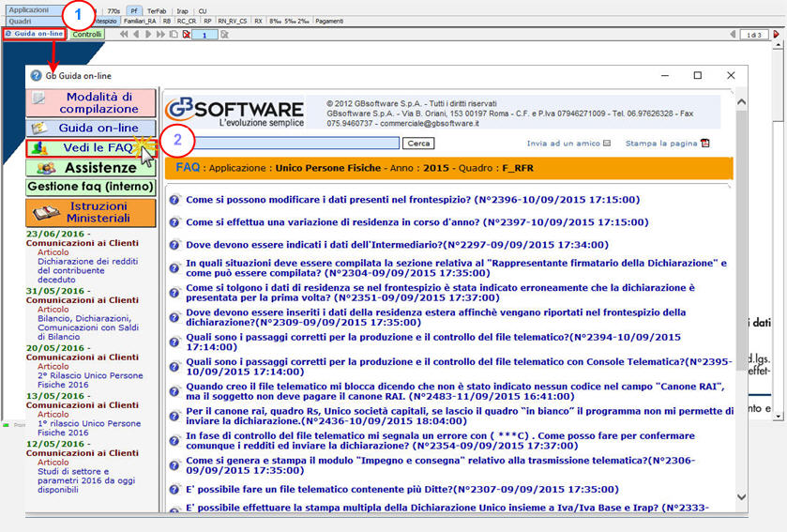Click the red next-page arrow next to '1 di 3'
Viewport: 787px width, 532px height.
tap(777, 34)
